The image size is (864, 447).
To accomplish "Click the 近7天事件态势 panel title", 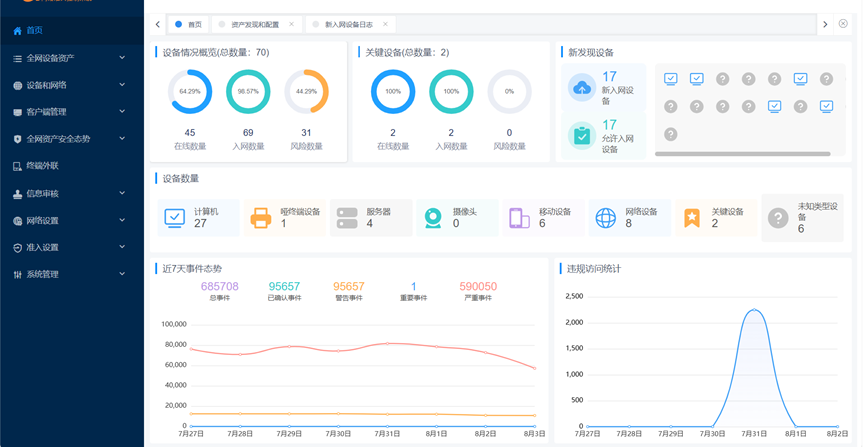I will [x=192, y=268].
